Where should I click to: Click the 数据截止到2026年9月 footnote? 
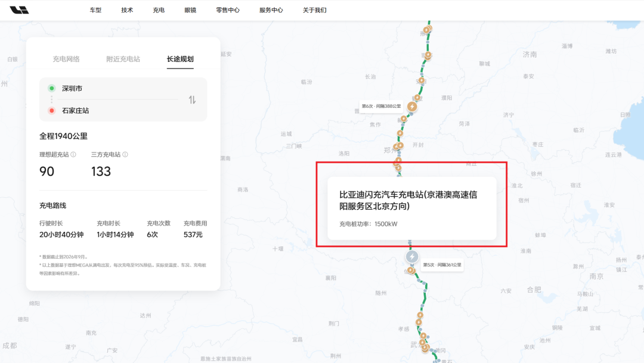point(64,257)
